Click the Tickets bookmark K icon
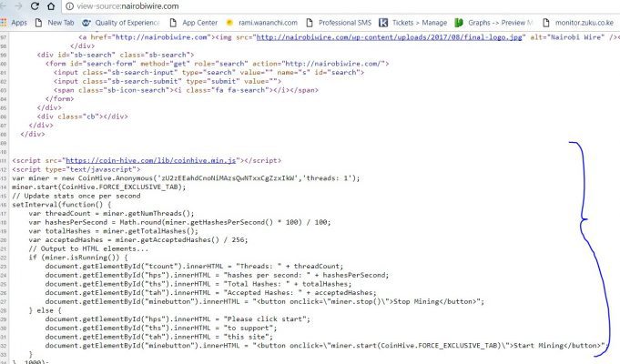 [383, 23]
